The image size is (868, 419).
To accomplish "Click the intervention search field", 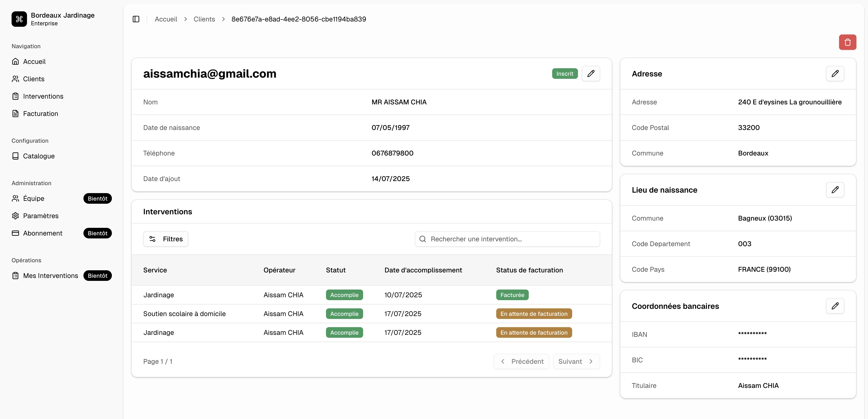I will click(507, 239).
